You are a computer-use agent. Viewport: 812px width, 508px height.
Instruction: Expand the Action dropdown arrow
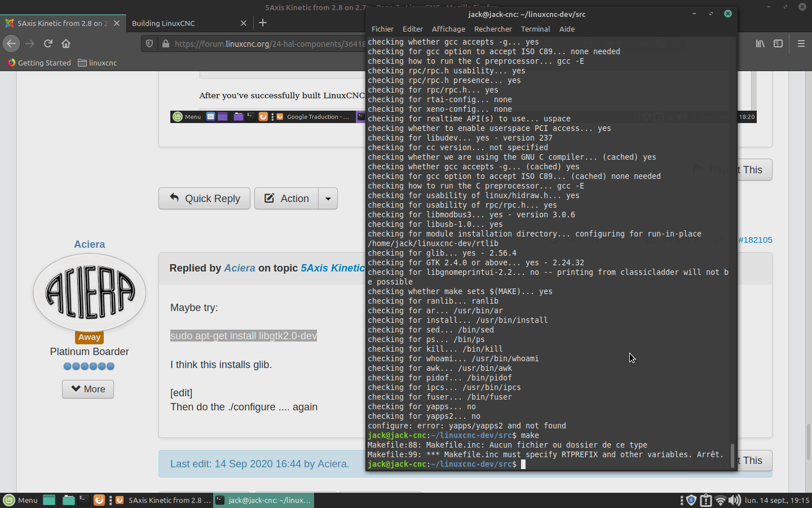tap(328, 199)
